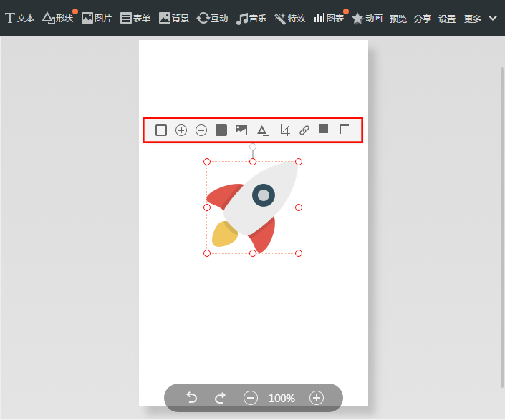Open the 动画 animation menu

367,19
